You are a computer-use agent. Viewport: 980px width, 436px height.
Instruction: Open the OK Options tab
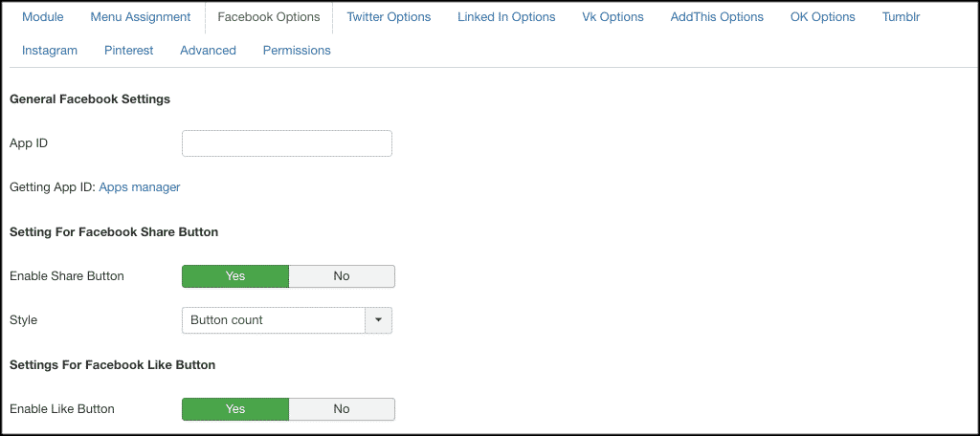tap(822, 17)
